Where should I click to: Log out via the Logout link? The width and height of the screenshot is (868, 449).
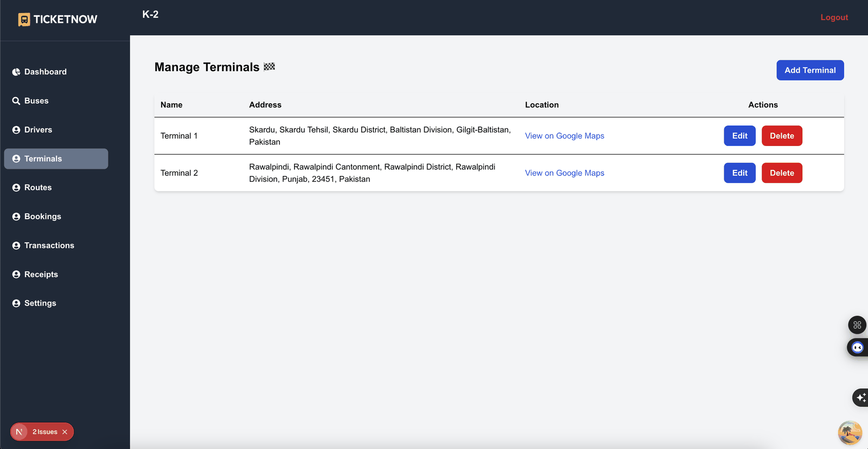point(834,17)
